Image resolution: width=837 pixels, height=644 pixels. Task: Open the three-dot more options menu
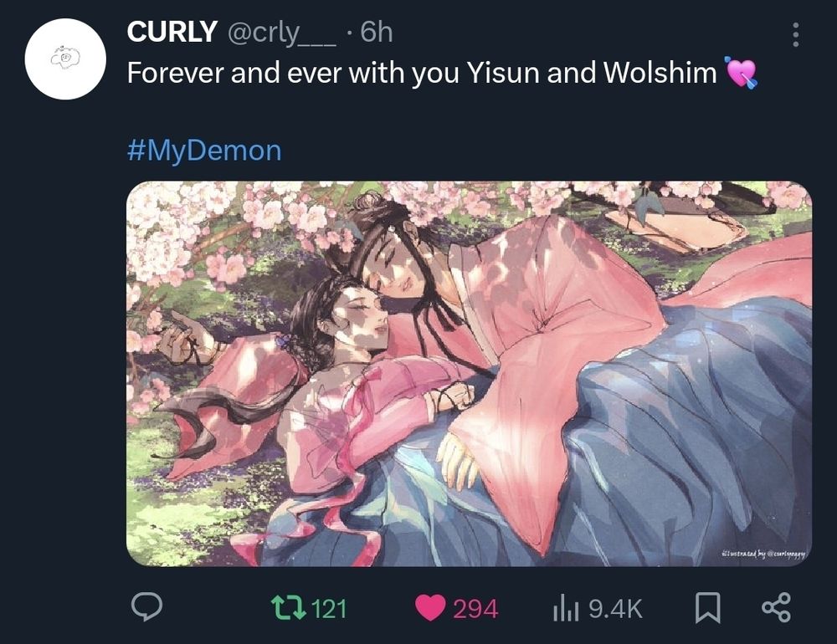pos(795,34)
